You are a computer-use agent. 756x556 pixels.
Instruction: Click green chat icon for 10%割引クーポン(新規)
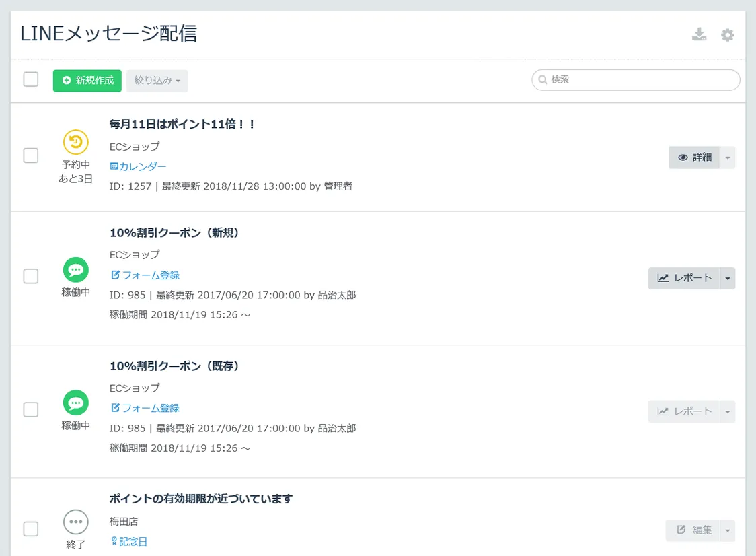[x=76, y=270]
